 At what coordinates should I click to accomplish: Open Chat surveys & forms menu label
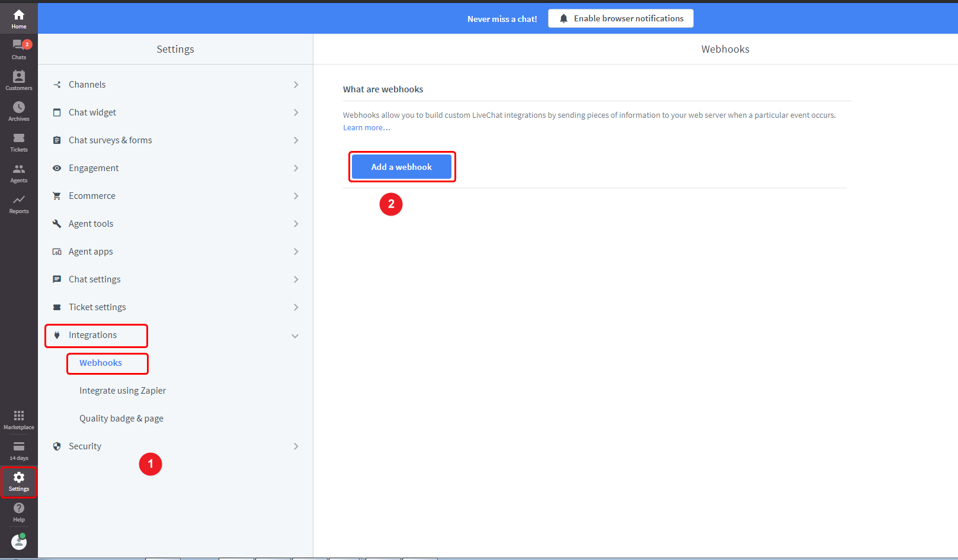[110, 140]
